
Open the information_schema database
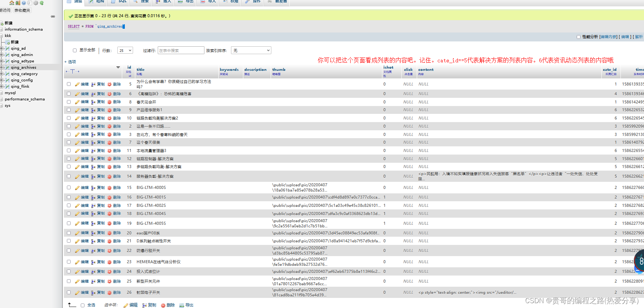(24, 29)
